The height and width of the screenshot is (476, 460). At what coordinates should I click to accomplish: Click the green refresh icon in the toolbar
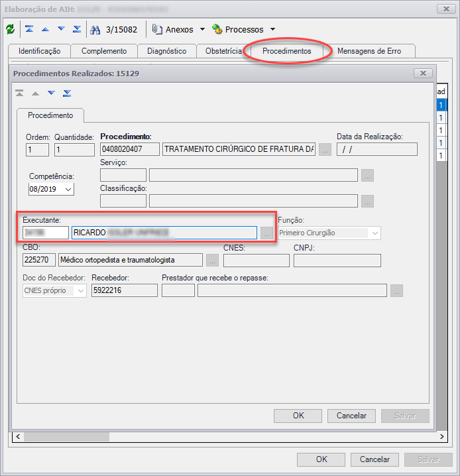coord(11,29)
